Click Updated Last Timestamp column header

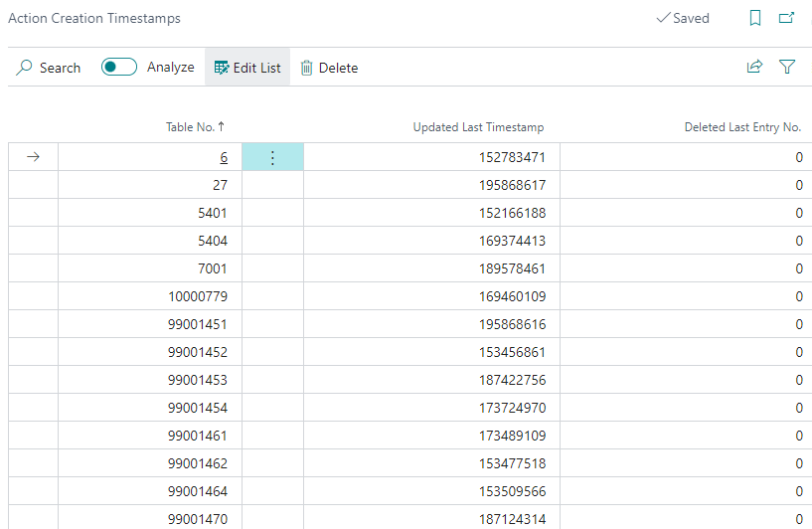click(478, 127)
